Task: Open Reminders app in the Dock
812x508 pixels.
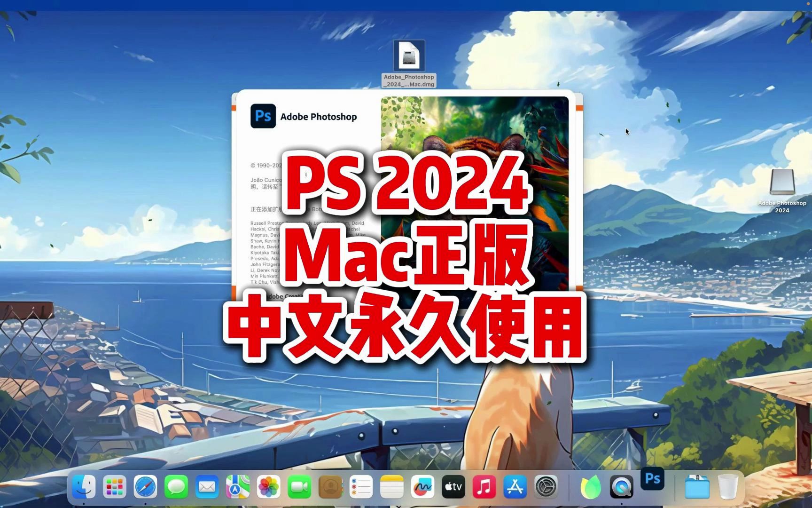Action: click(361, 486)
